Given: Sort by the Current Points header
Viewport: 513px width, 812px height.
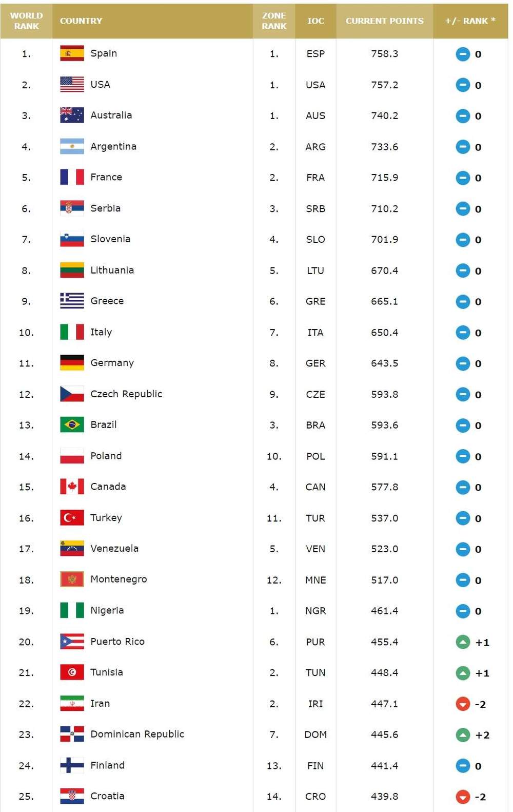Looking at the screenshot, I should [384, 21].
